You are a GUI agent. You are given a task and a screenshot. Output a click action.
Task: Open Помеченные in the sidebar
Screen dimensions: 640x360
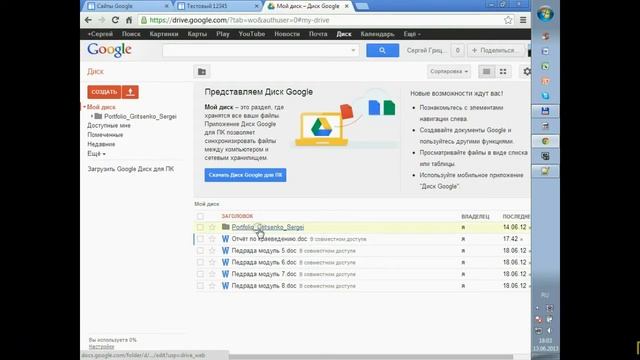click(x=105, y=135)
